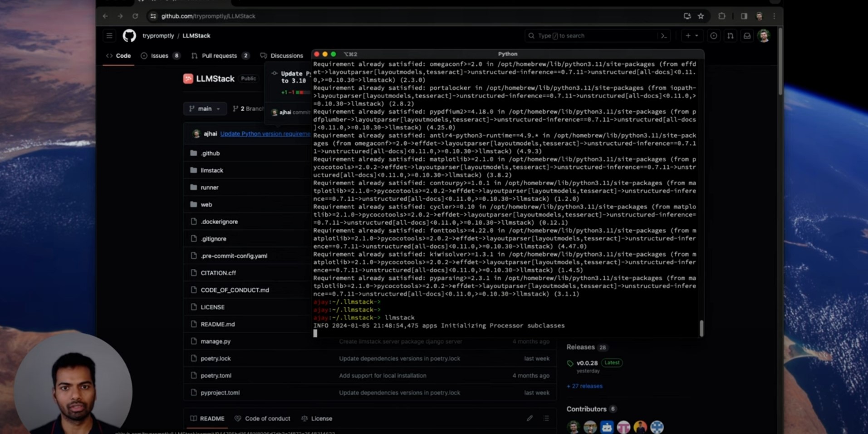Open .pre-commit-config.yaml file
Screen dimensions: 868x434
click(x=234, y=256)
